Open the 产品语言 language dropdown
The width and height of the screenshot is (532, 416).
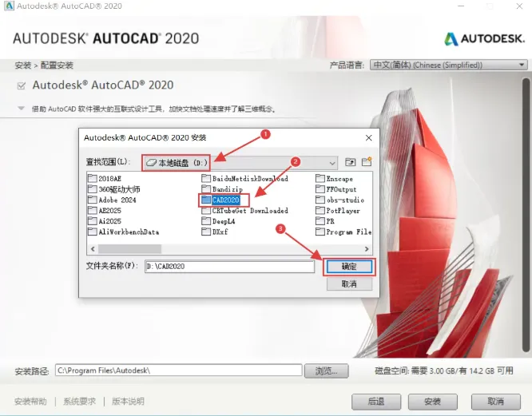pos(449,65)
